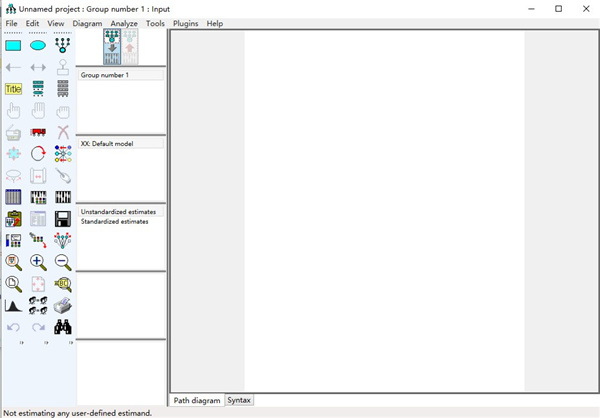This screenshot has height=418, width=600.
Task: Switch to view output path diagram
Action: 130,46
